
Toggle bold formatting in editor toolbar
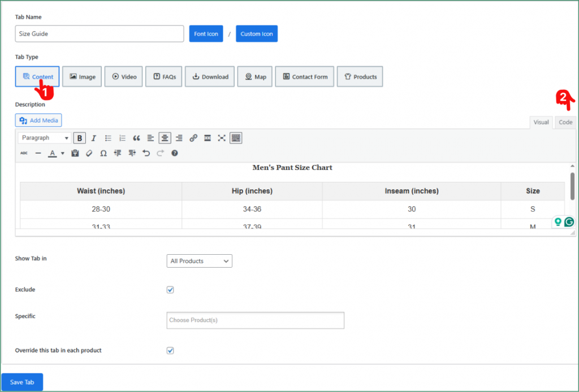[x=79, y=138]
